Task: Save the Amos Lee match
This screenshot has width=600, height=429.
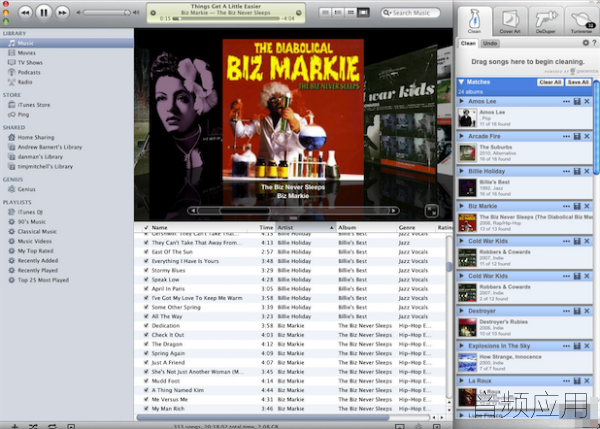Action: click(577, 101)
